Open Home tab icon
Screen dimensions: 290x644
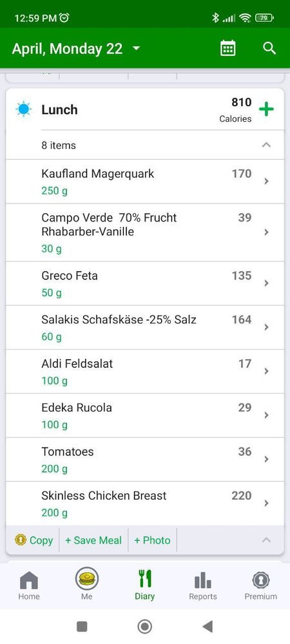[29, 585]
